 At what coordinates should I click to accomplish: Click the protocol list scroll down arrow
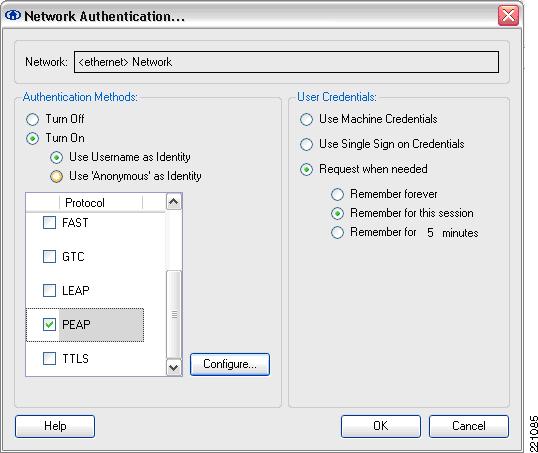[174, 368]
